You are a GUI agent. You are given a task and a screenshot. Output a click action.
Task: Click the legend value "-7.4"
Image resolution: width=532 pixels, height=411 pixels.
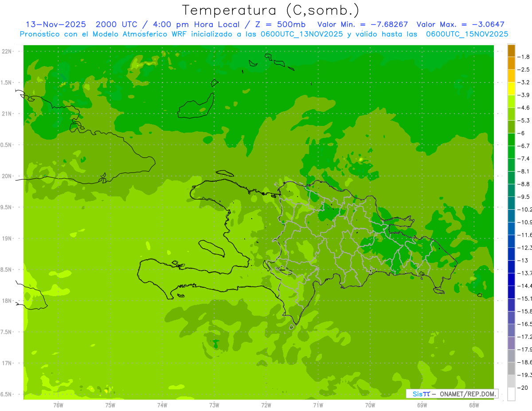pos(524,158)
